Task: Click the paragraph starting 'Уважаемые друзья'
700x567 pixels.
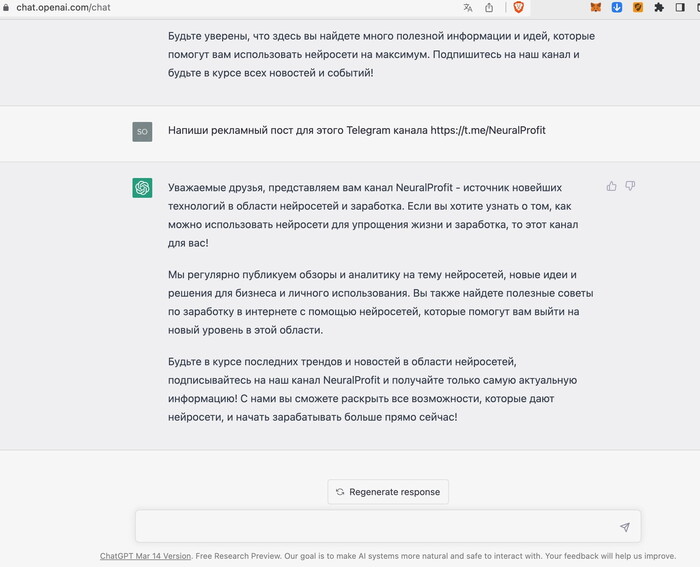Action: [x=373, y=215]
